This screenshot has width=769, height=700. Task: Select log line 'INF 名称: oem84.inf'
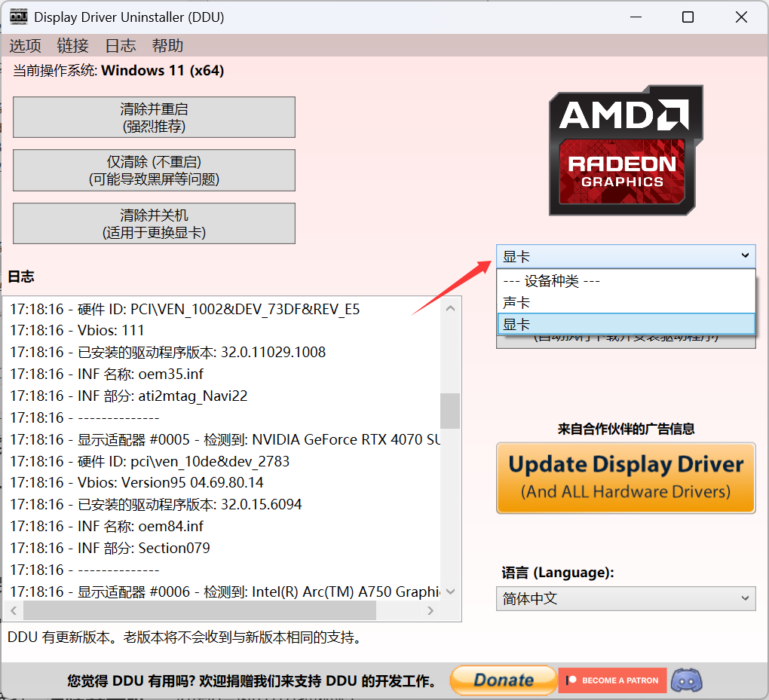click(x=106, y=527)
